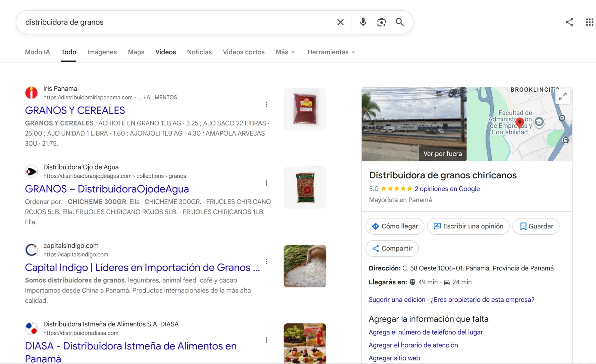The height and width of the screenshot is (364, 596).
Task: Open the Chicheme product package thumbnail
Action: [x=305, y=187]
